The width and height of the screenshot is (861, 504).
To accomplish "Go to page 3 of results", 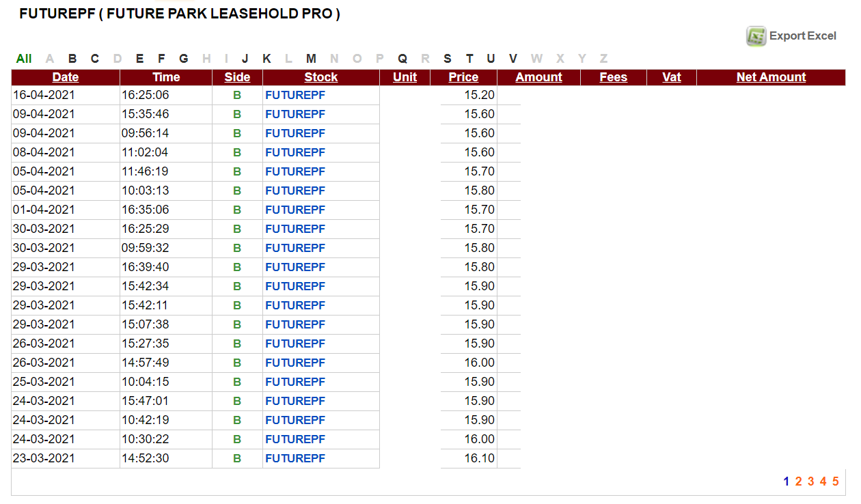I will coord(811,481).
